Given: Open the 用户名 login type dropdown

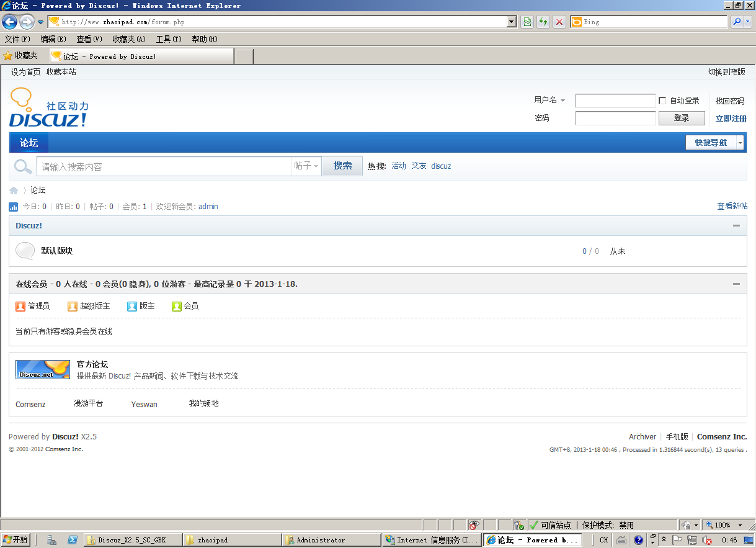Looking at the screenshot, I should click(x=550, y=100).
